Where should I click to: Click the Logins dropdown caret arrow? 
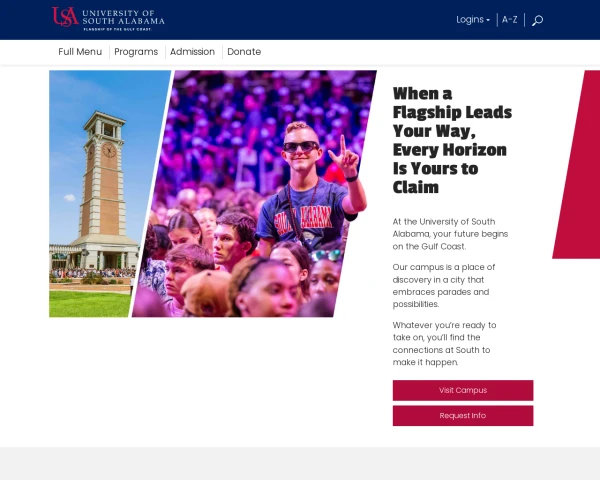[x=488, y=20]
